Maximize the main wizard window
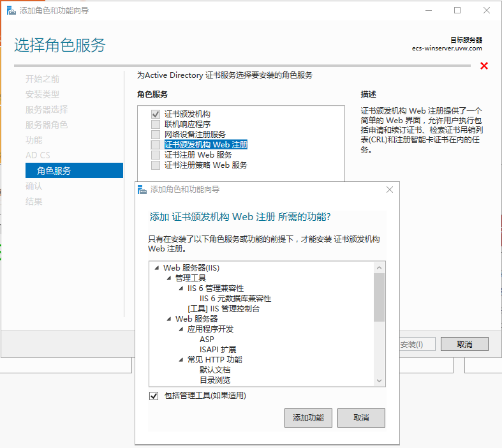Viewport: 502px width, 448px height. 457,11
